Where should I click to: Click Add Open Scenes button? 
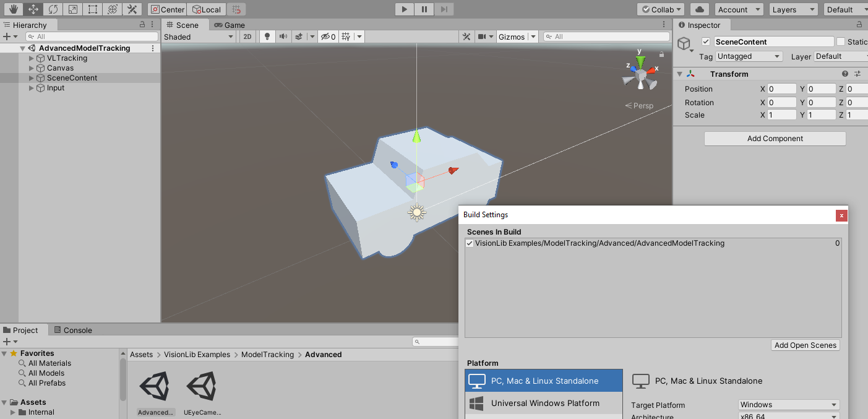pos(806,345)
